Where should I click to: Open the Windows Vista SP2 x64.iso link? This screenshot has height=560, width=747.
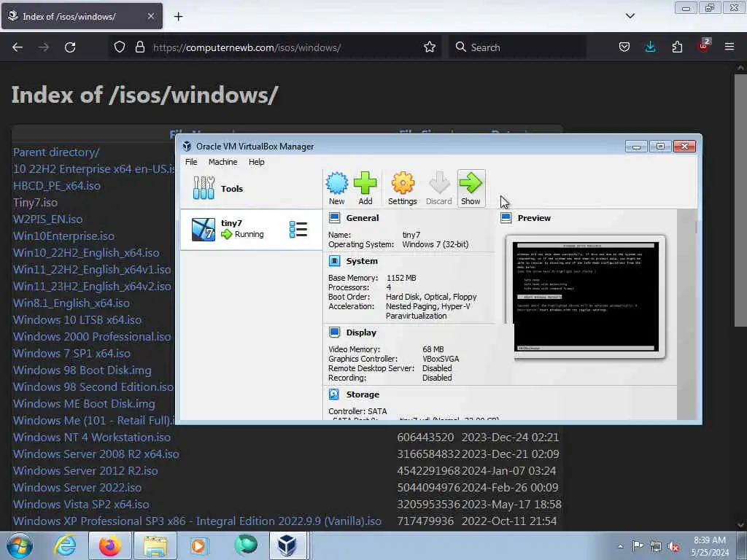pyautogui.click(x=81, y=505)
